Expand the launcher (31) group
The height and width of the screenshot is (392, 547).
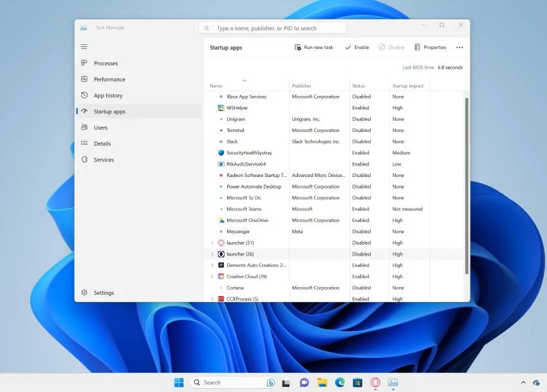click(x=212, y=243)
